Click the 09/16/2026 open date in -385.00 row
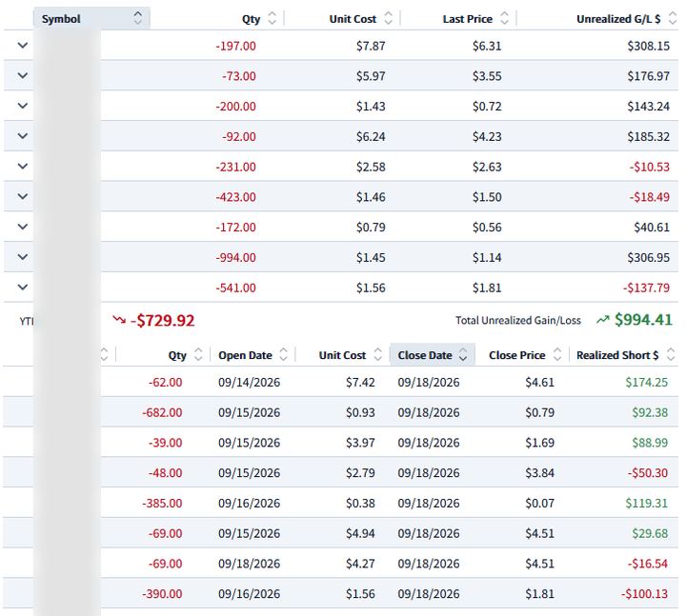 (249, 504)
